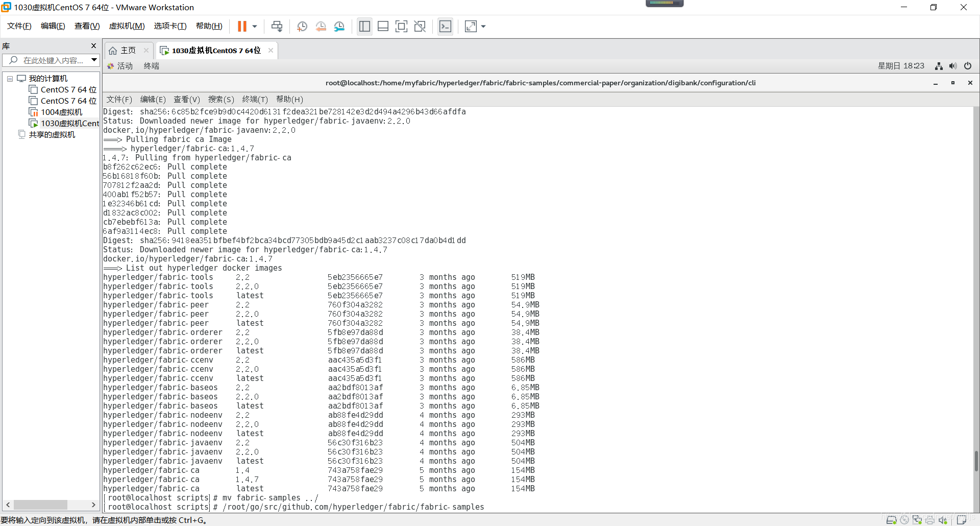Click the 终端 app menu in top bar
The image size is (980, 526).
[x=152, y=66]
